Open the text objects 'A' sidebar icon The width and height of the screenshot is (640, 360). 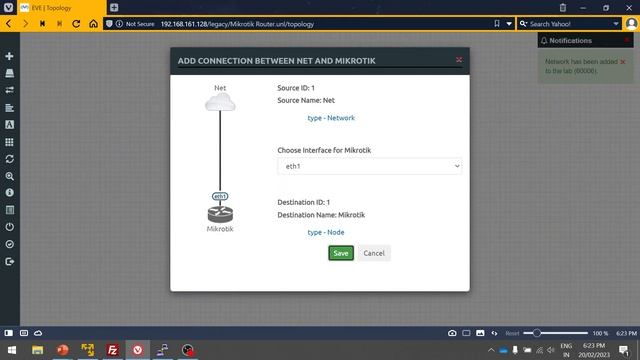[x=9, y=125]
